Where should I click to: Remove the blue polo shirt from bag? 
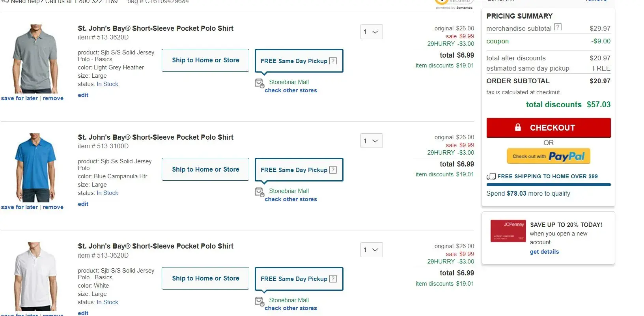click(x=53, y=207)
